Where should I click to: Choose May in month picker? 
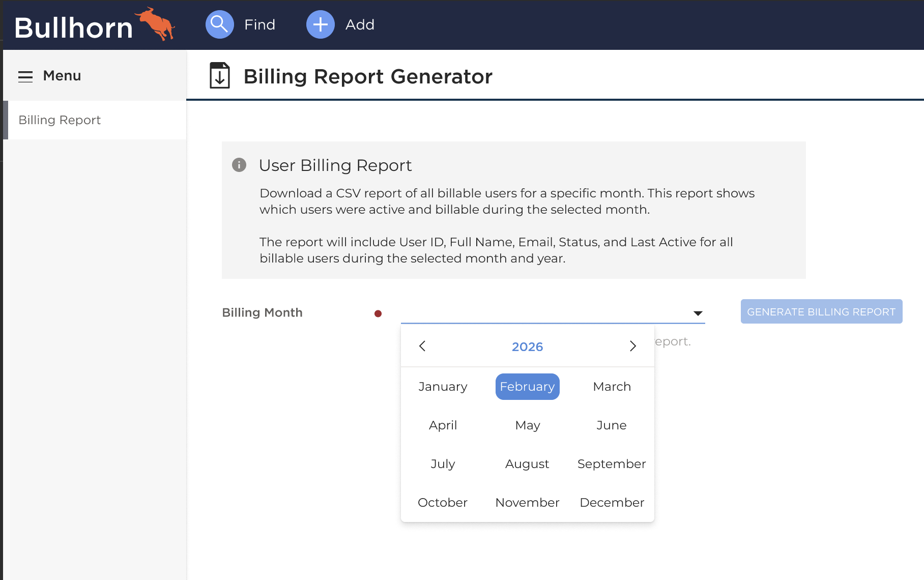tap(528, 425)
